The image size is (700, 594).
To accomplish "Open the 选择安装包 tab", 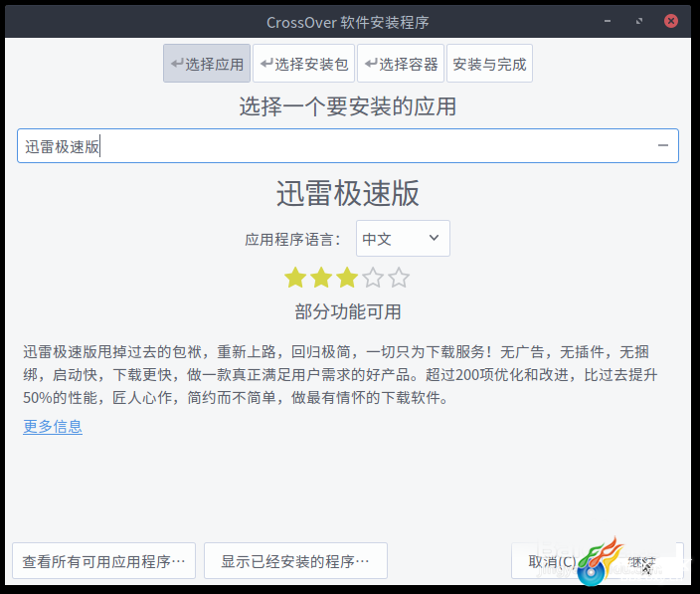I will pos(303,64).
